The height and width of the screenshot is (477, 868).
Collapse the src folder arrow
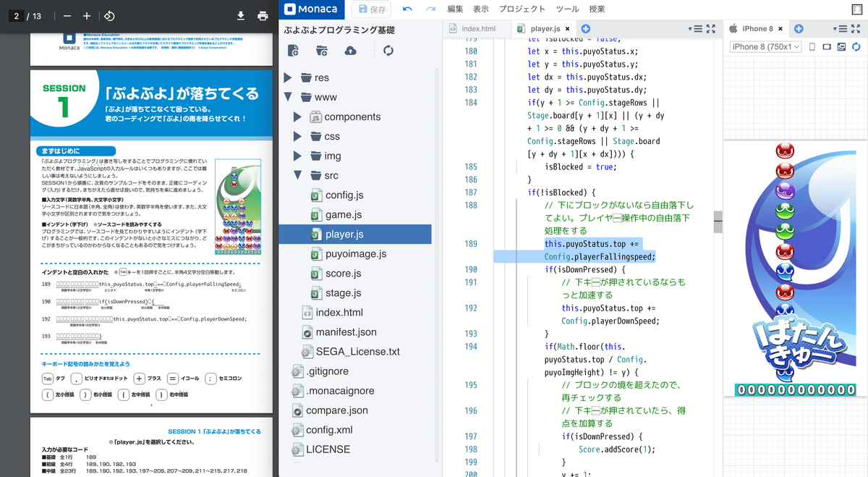(297, 175)
